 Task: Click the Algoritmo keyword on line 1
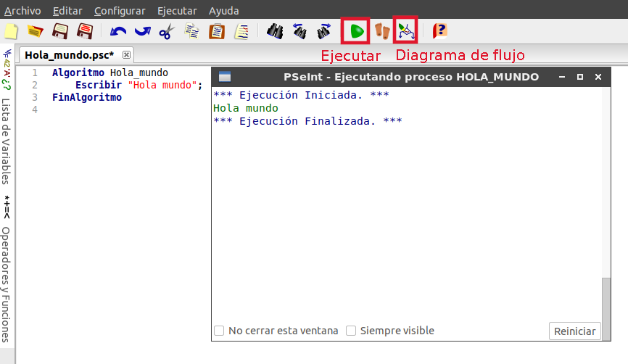(x=78, y=73)
